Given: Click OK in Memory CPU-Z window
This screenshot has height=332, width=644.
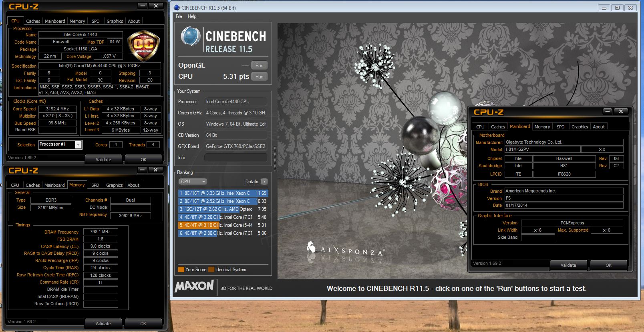Looking at the screenshot, I should [x=143, y=324].
